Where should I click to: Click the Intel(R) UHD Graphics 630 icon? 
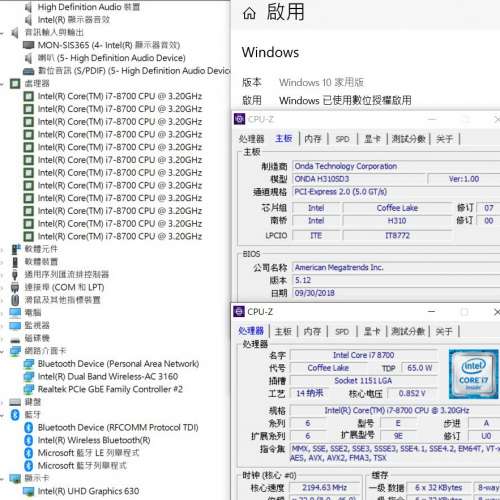[x=29, y=491]
